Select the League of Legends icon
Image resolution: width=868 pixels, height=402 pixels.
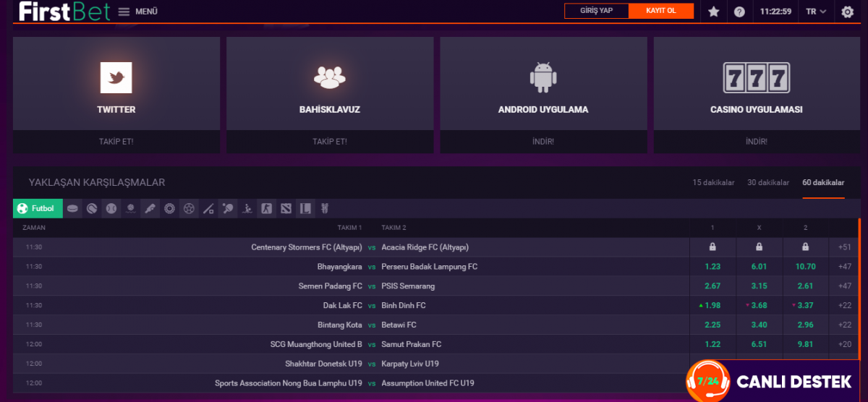[x=306, y=208]
